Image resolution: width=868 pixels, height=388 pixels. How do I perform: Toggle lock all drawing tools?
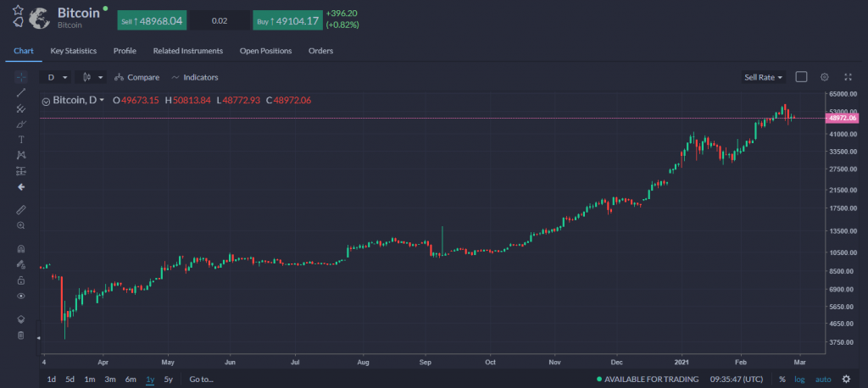(21, 280)
